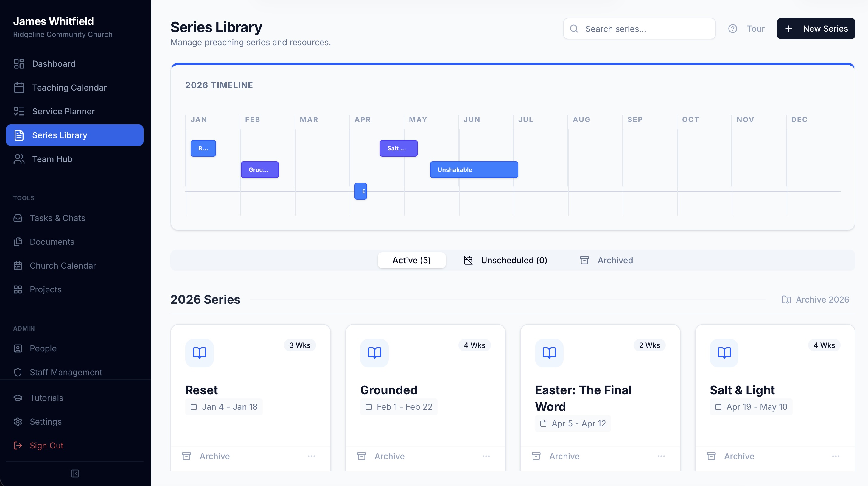The image size is (868, 486).
Task: Open the overflow menu on Salt & Light card
Action: 836,456
